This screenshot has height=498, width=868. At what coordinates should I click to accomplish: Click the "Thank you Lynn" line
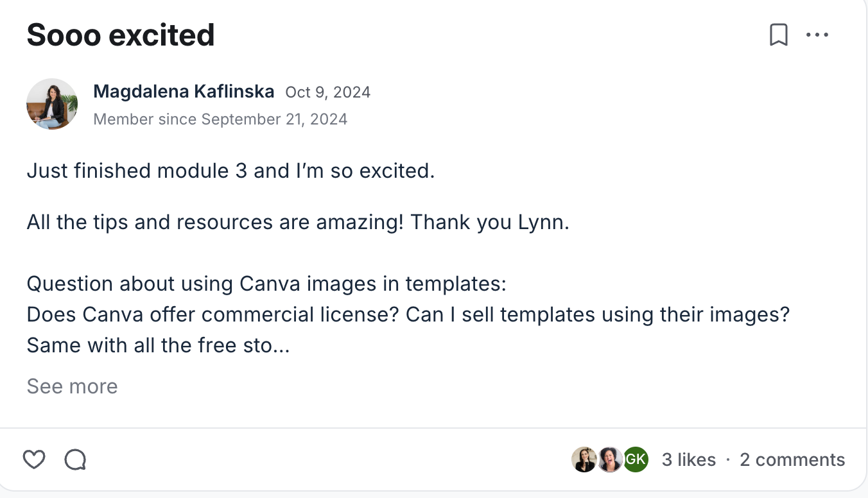click(x=298, y=223)
